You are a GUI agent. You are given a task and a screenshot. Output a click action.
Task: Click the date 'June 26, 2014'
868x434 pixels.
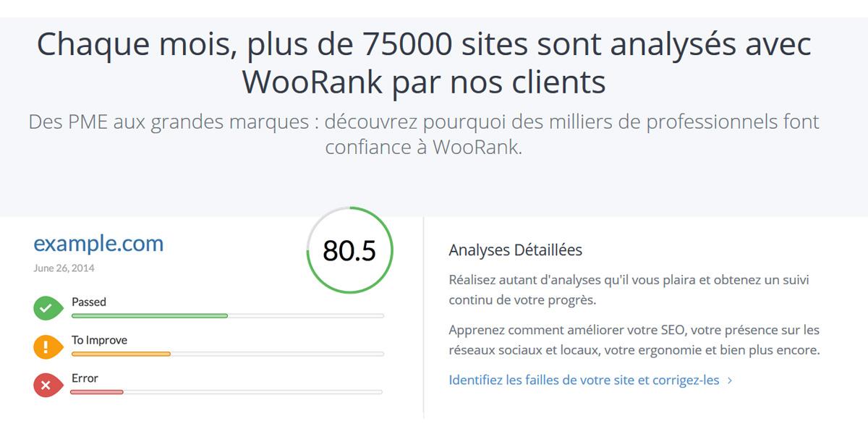pos(64,268)
